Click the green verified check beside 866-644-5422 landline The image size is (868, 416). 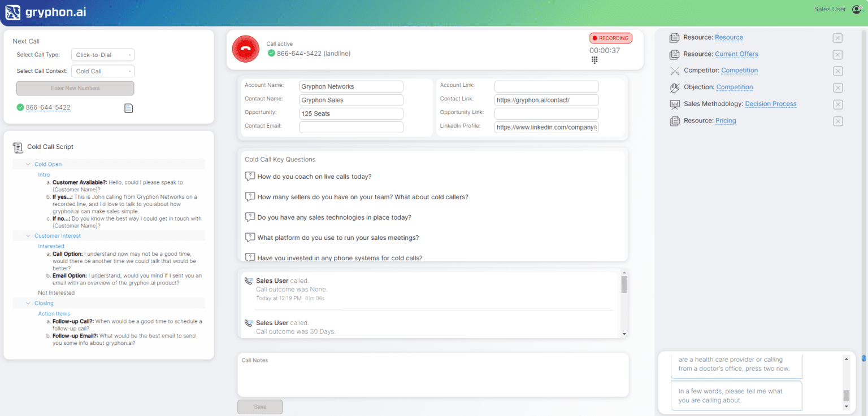coord(271,53)
